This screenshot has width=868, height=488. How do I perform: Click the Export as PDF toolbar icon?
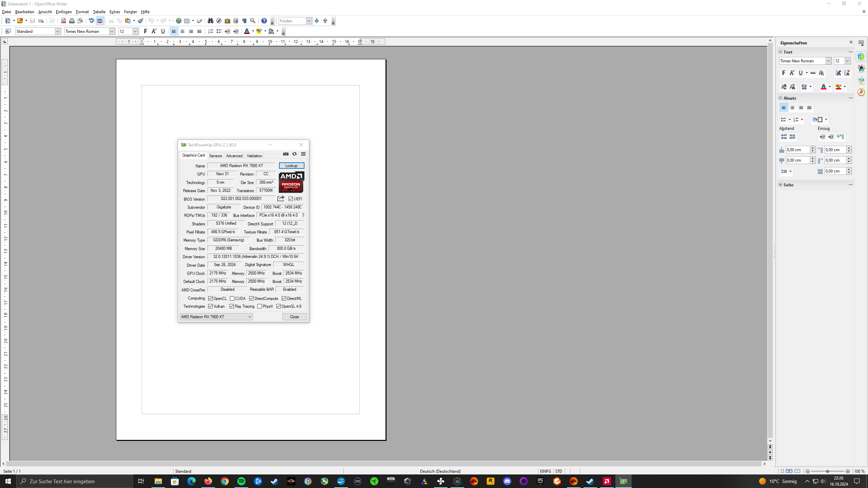pyautogui.click(x=63, y=21)
